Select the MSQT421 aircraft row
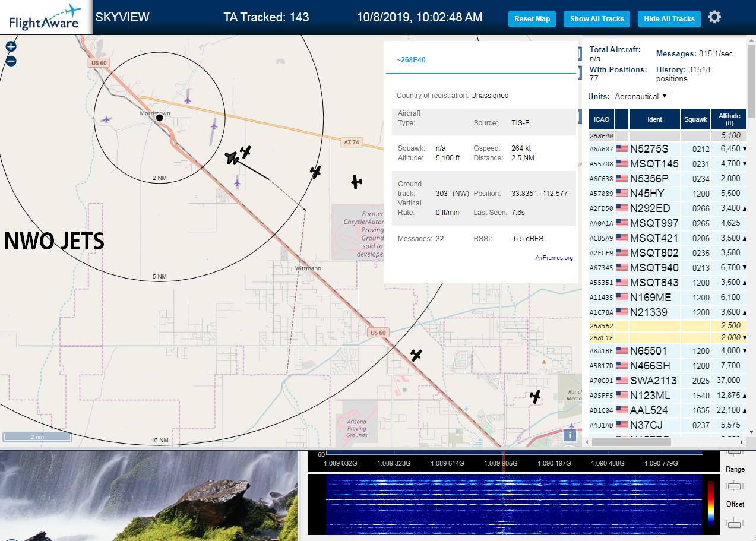 (x=668, y=238)
